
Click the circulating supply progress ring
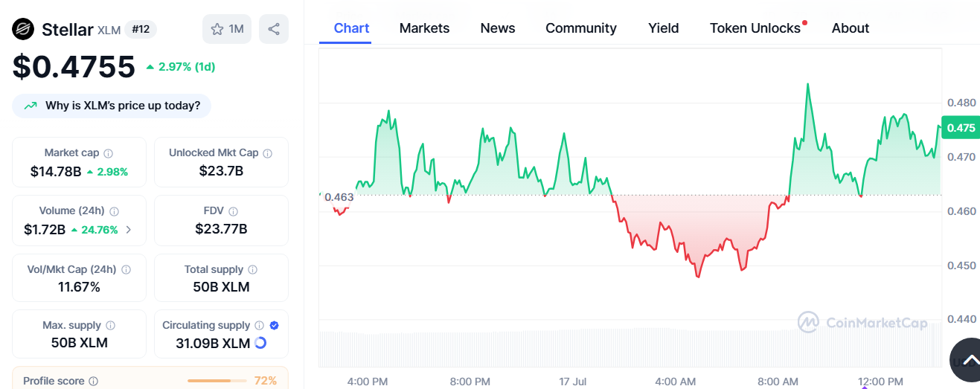[260, 343]
